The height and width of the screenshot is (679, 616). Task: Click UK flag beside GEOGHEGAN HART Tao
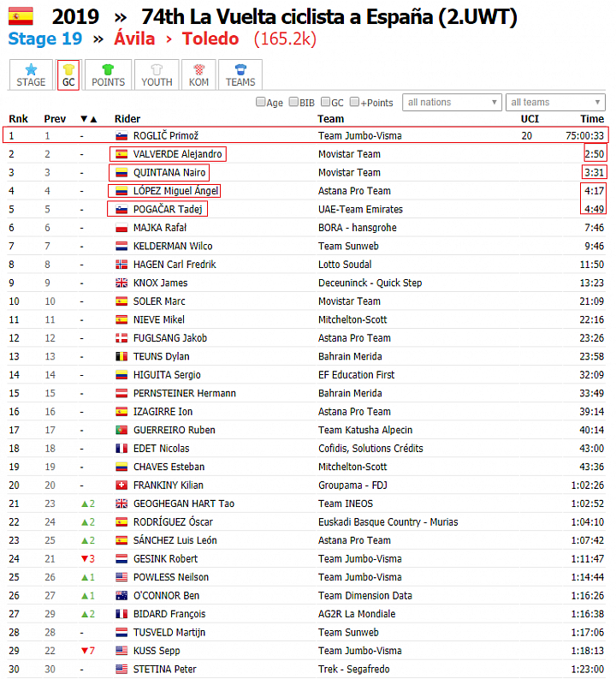[121, 503]
